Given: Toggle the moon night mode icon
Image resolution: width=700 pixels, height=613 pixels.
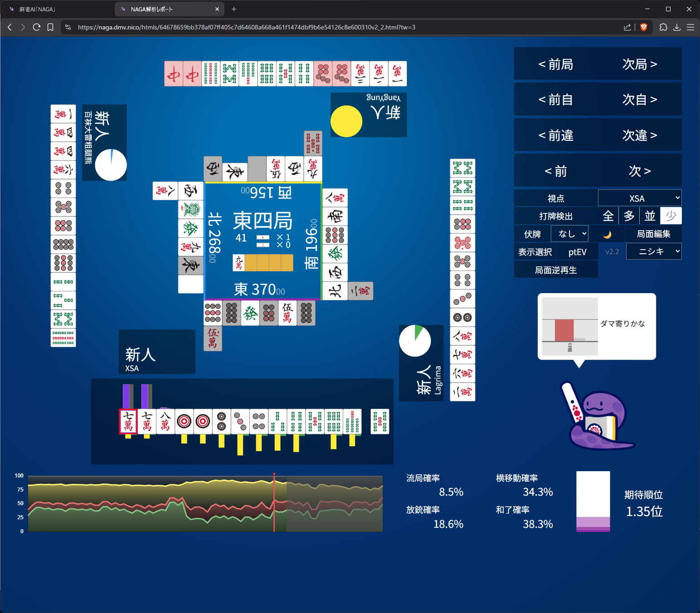Looking at the screenshot, I should [x=607, y=234].
